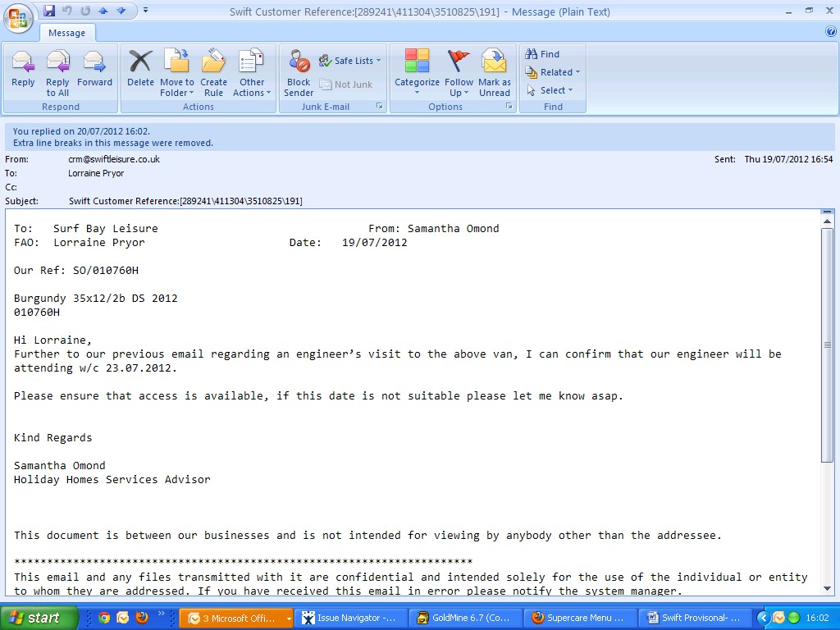Switch to GoldMine 6.7 taskbar window
This screenshot has height=630, width=840.
[x=465, y=619]
